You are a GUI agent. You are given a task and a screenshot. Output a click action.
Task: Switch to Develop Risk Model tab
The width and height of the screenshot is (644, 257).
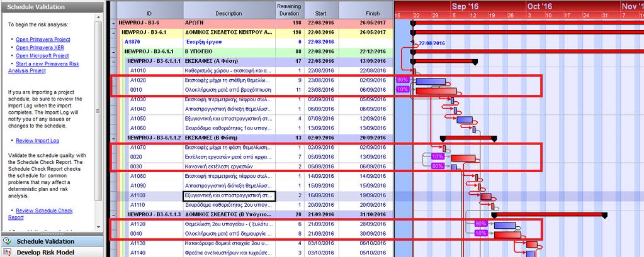[52, 252]
